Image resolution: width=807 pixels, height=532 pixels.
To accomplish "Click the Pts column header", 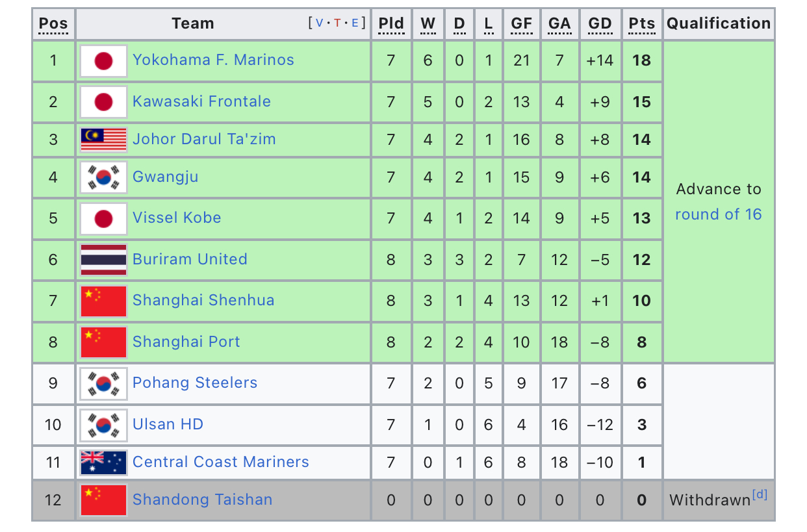I will tap(642, 24).
